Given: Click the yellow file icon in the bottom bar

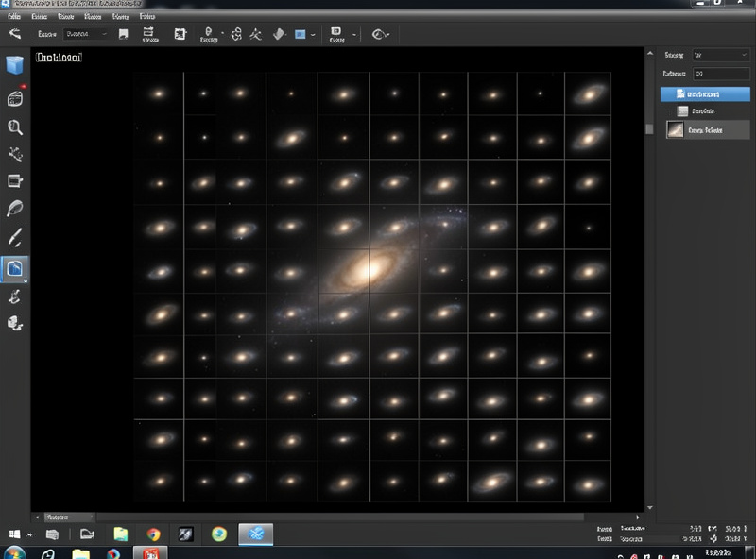Looking at the screenshot, I should tap(121, 534).
